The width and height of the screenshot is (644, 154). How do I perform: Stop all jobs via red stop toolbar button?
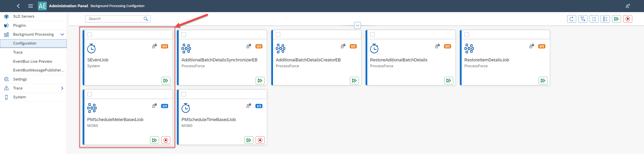628,19
